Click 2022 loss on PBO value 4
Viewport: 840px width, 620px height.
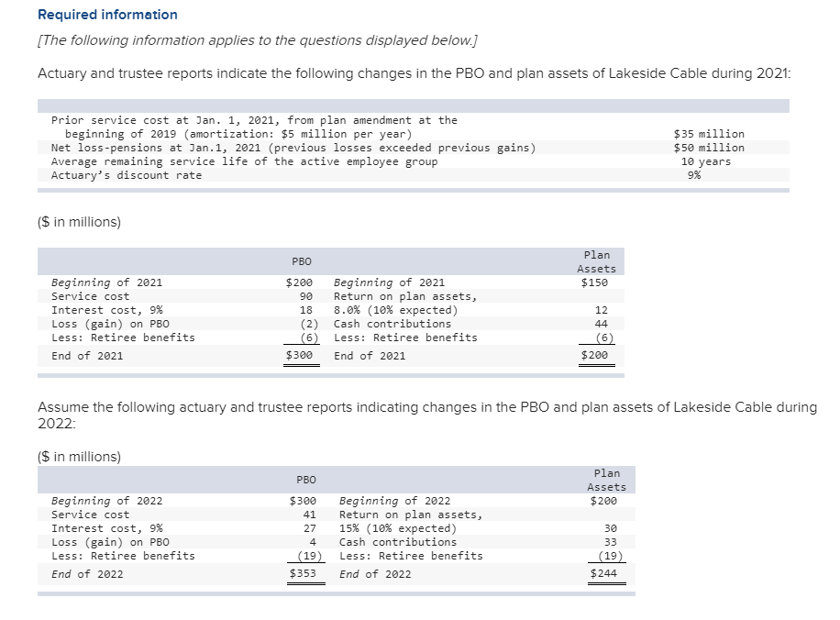(x=313, y=542)
